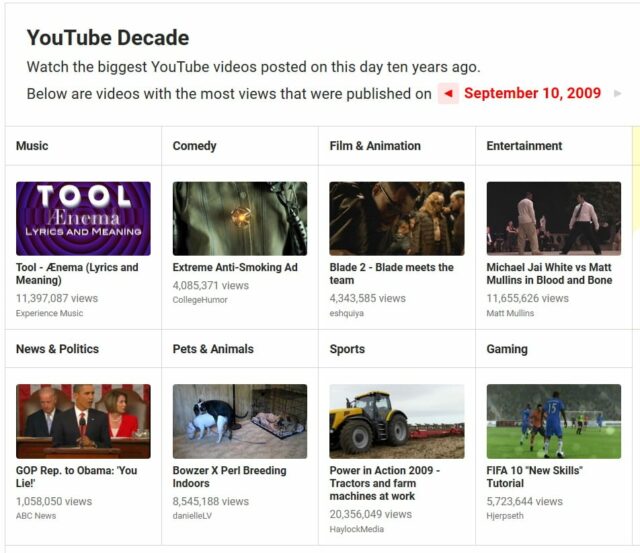Visit the HaylockMedia channel link
This screenshot has height=553, width=640.
point(357,530)
